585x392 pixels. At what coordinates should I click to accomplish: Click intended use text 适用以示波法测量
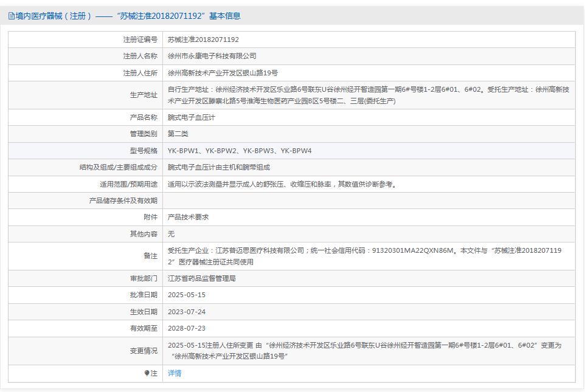(x=283, y=184)
